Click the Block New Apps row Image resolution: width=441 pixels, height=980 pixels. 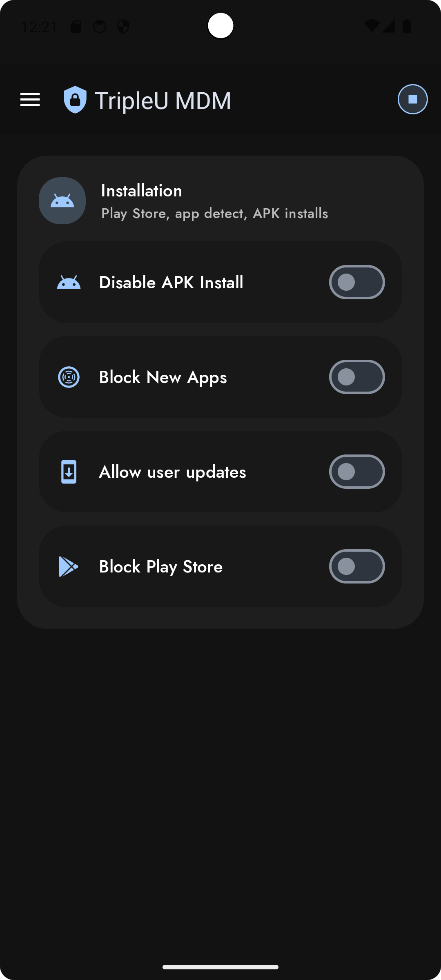point(220,377)
